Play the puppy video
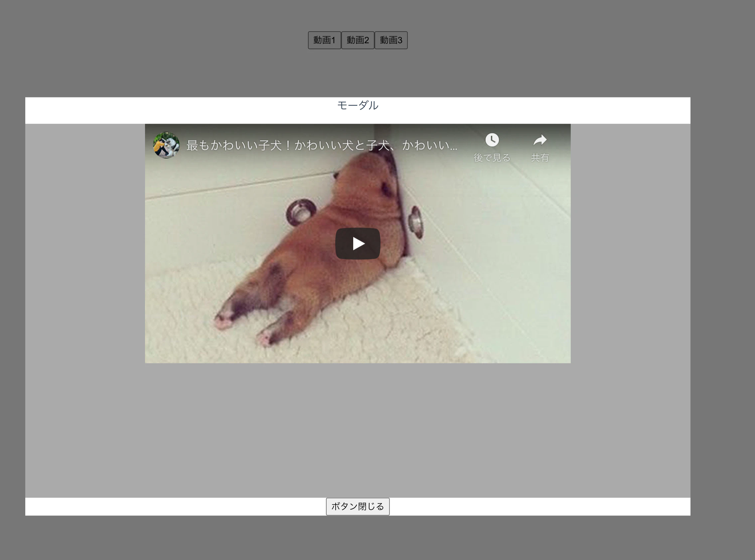Viewport: 755px width, 560px height. [358, 243]
